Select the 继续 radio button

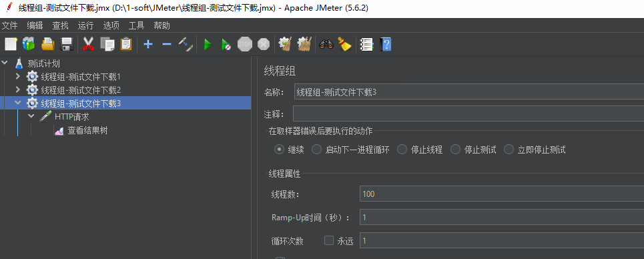279,150
